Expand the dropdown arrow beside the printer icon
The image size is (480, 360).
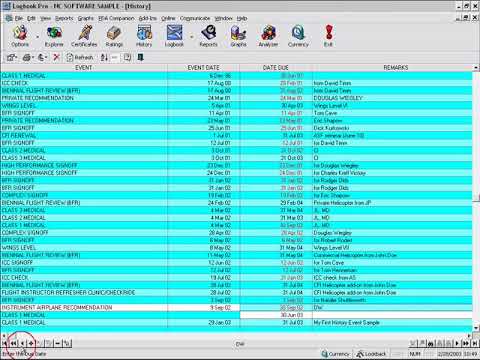pyautogui.click(x=33, y=58)
